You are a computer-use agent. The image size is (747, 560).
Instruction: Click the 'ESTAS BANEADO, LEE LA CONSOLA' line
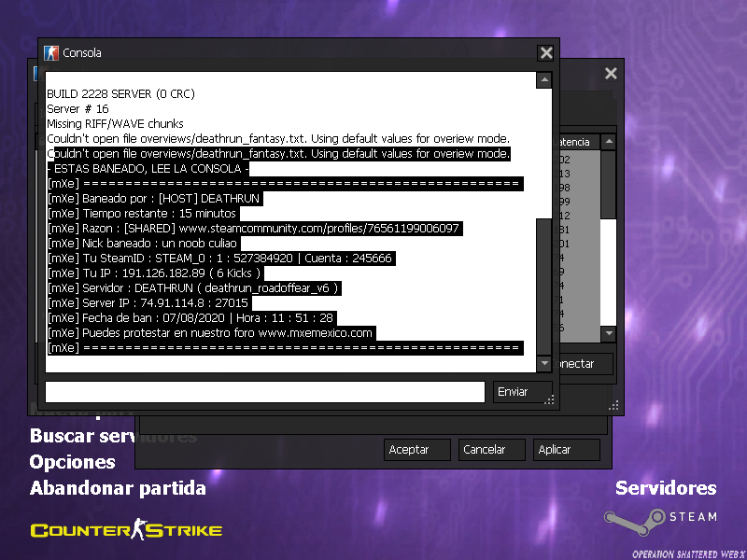[148, 169]
